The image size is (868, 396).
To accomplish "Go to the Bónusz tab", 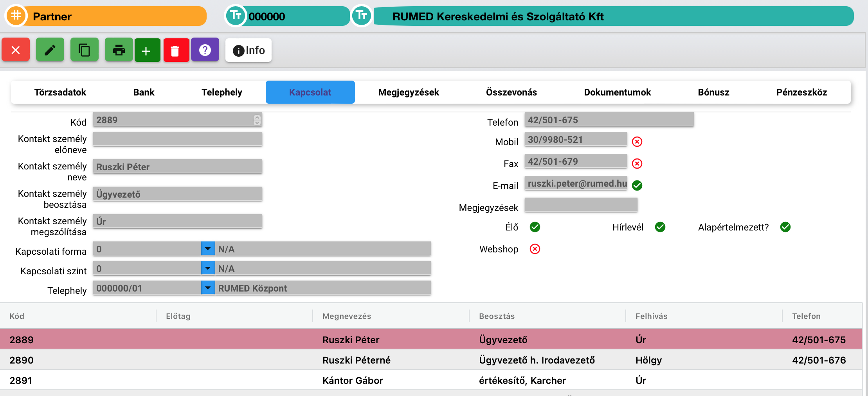I will [714, 92].
